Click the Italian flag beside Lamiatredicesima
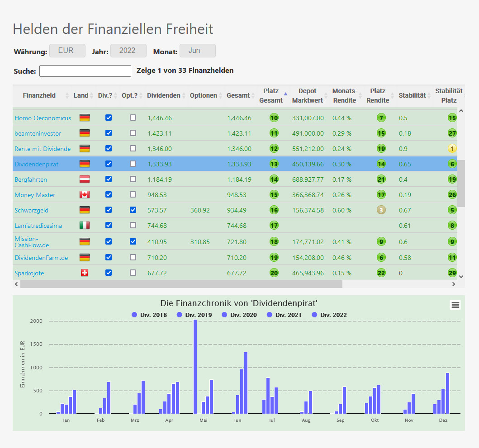 (84, 225)
